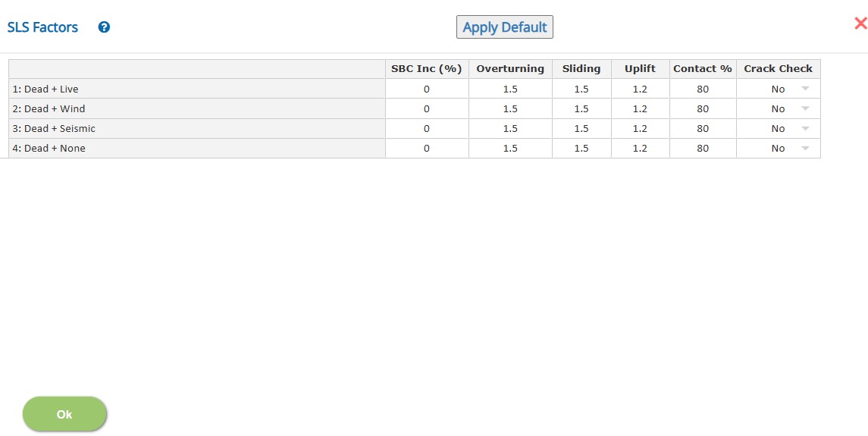This screenshot has width=868, height=436.
Task: Open Crack Check dropdown for Dead + None
Action: tap(805, 149)
